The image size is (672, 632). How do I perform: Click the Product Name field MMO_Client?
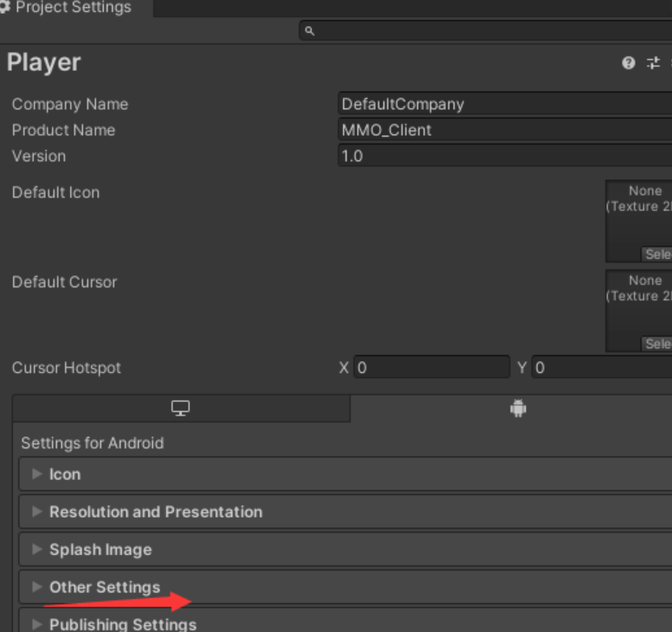505,130
